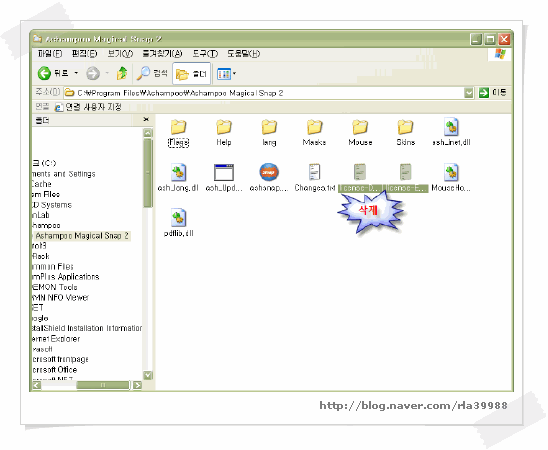The width and height of the screenshot is (548, 450).
Task: Select the license-E... file icon
Action: [405, 172]
